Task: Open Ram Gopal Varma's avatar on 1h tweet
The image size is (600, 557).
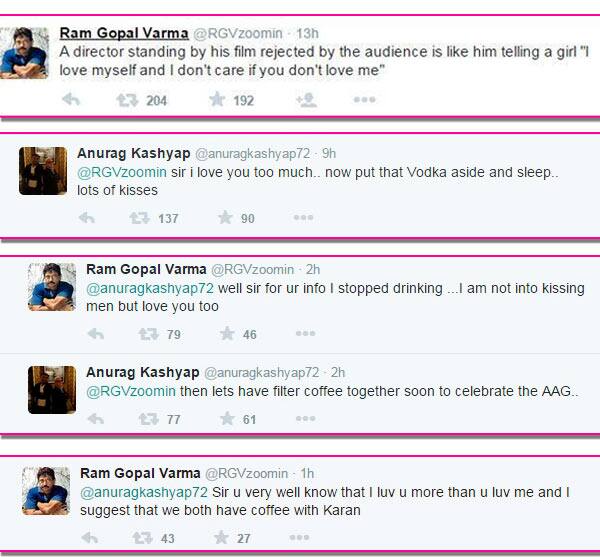Action: tap(46, 490)
